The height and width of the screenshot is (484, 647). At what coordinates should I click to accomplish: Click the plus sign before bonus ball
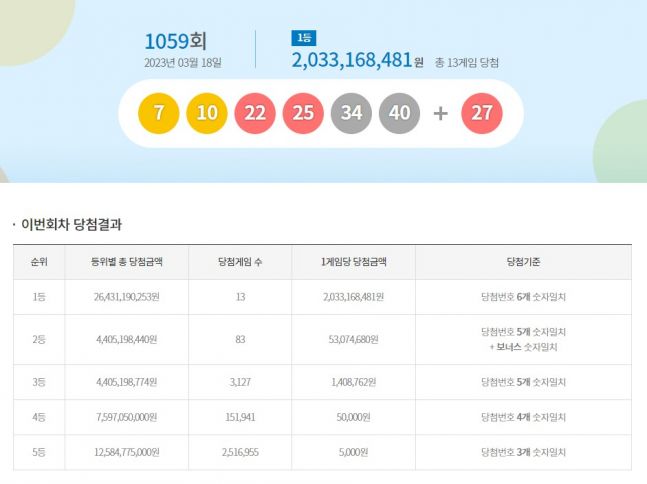click(440, 113)
